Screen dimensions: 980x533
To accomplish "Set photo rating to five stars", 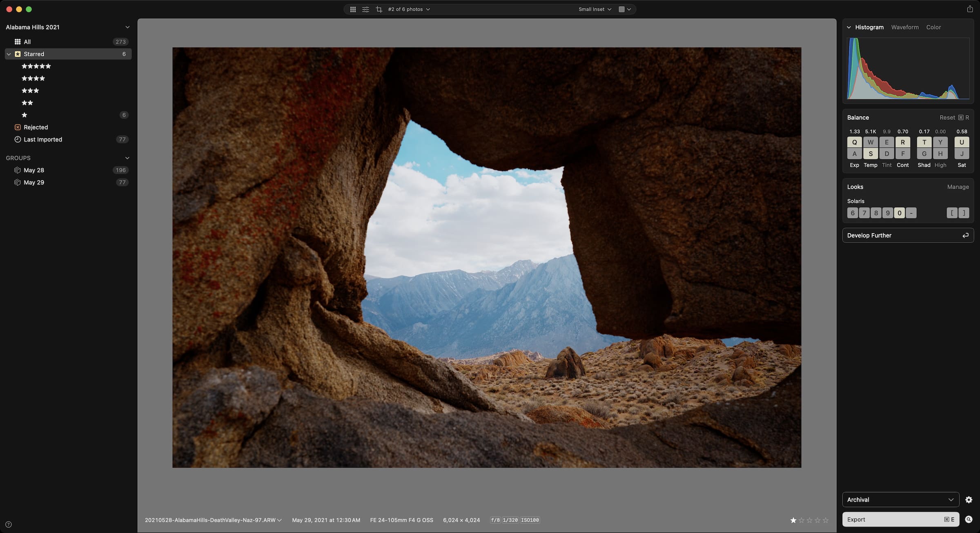I will pyautogui.click(x=826, y=520).
